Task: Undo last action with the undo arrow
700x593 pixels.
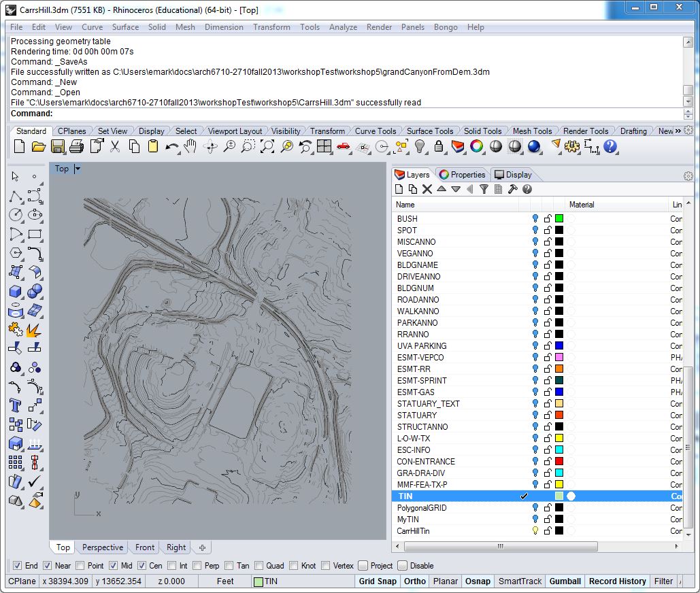Action: coord(172,146)
